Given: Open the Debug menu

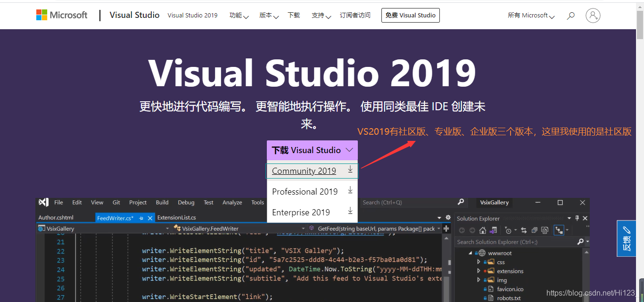Looking at the screenshot, I should pyautogui.click(x=186, y=202).
